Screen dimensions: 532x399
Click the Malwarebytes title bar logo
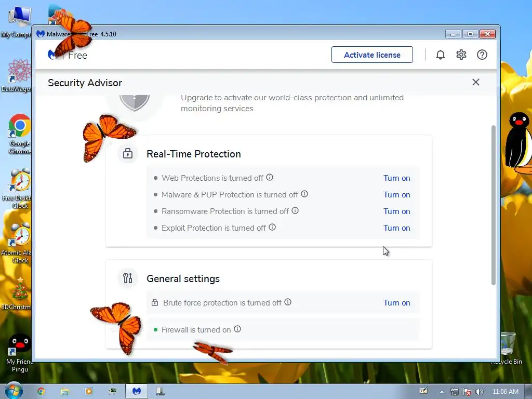[x=41, y=34]
